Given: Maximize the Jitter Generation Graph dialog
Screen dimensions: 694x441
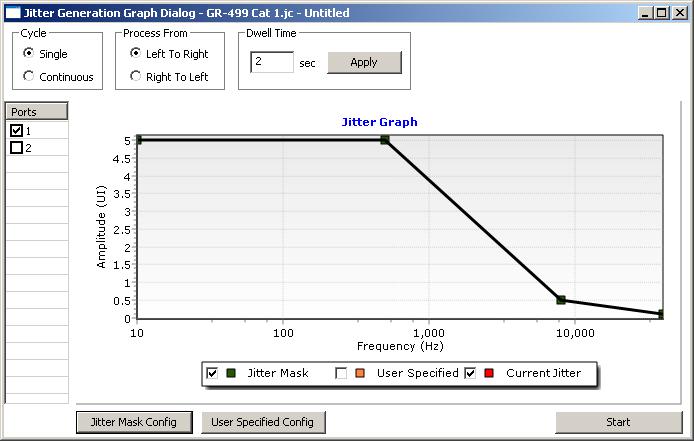Looking at the screenshot, I should tap(661, 13).
